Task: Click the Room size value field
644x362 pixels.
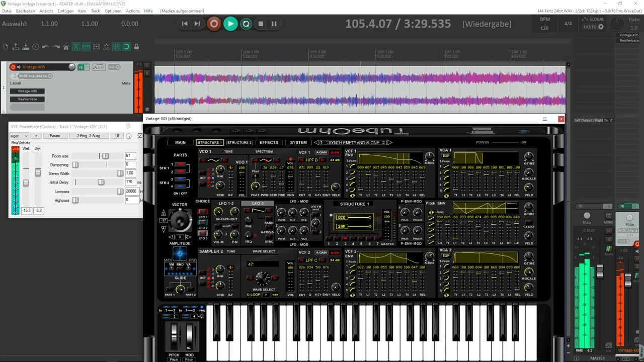Action: click(x=130, y=156)
